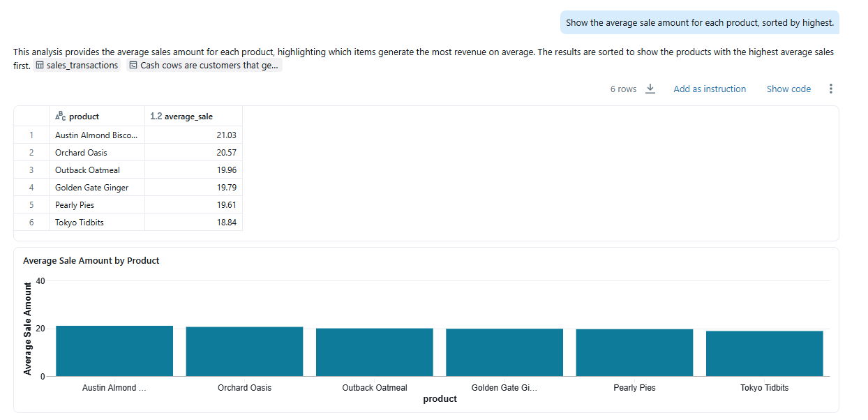
Task: Click the download icon next to 6 rows
Action: pos(650,89)
